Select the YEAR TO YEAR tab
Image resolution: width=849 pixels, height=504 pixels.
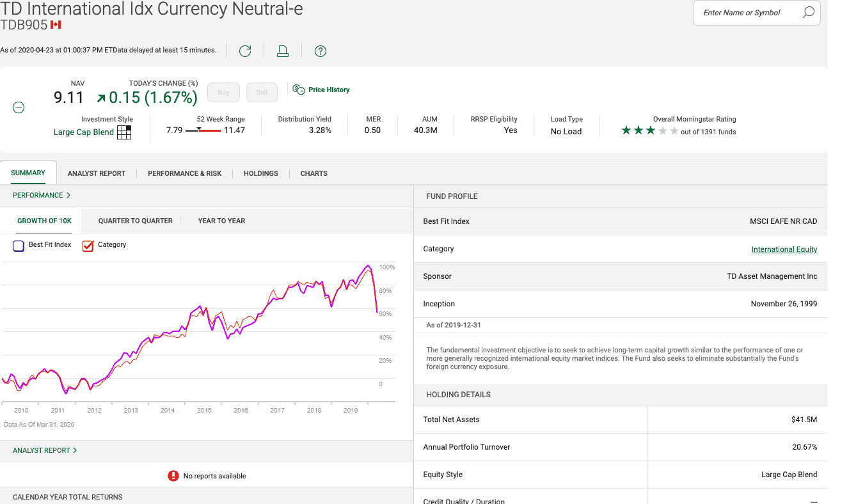click(221, 221)
